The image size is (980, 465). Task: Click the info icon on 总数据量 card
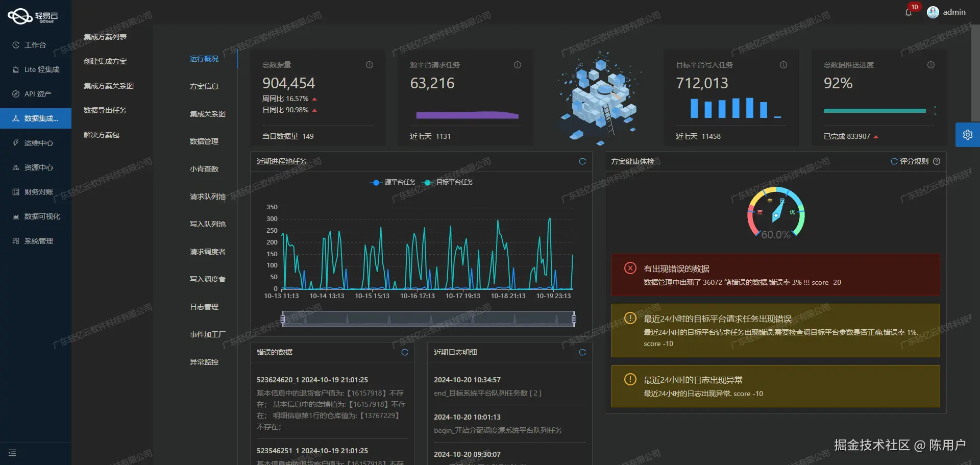(x=370, y=65)
